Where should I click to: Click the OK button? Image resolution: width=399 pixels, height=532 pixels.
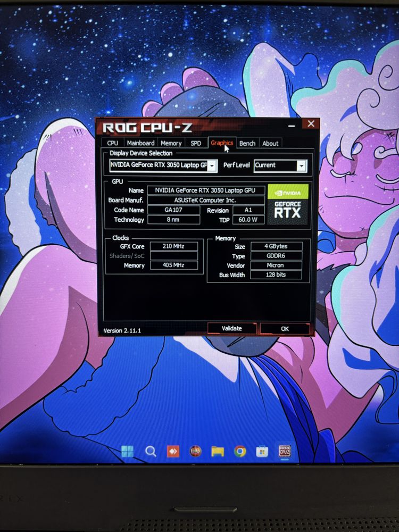pyautogui.click(x=285, y=329)
